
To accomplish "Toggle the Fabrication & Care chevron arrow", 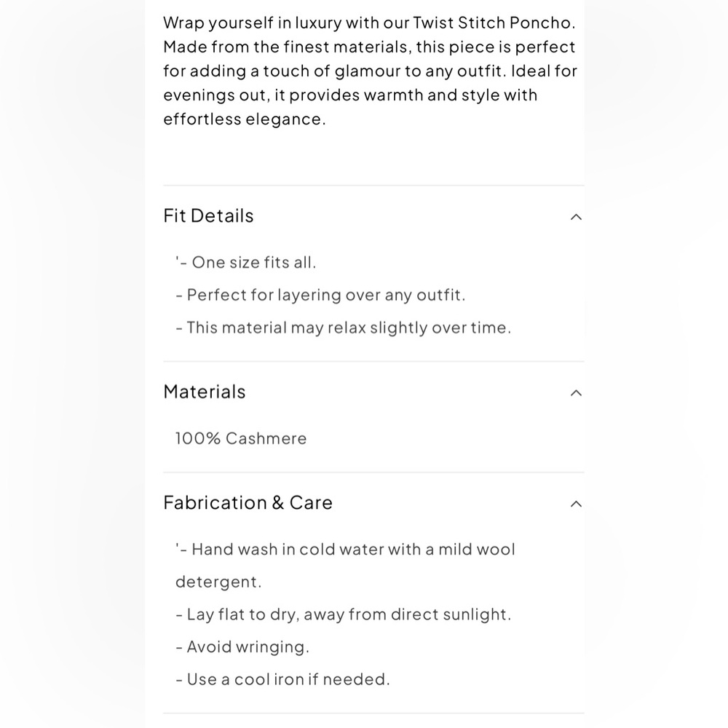I will (576, 504).
